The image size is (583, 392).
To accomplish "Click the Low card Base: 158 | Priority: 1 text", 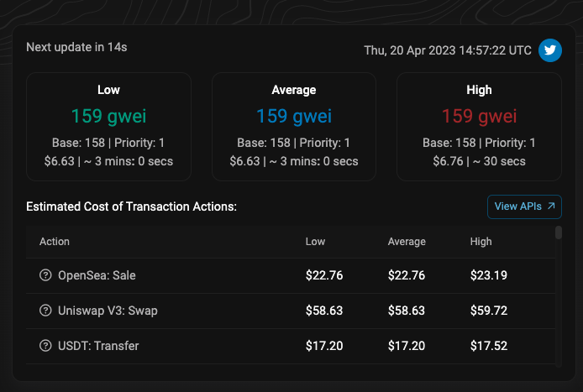I will pyautogui.click(x=108, y=143).
